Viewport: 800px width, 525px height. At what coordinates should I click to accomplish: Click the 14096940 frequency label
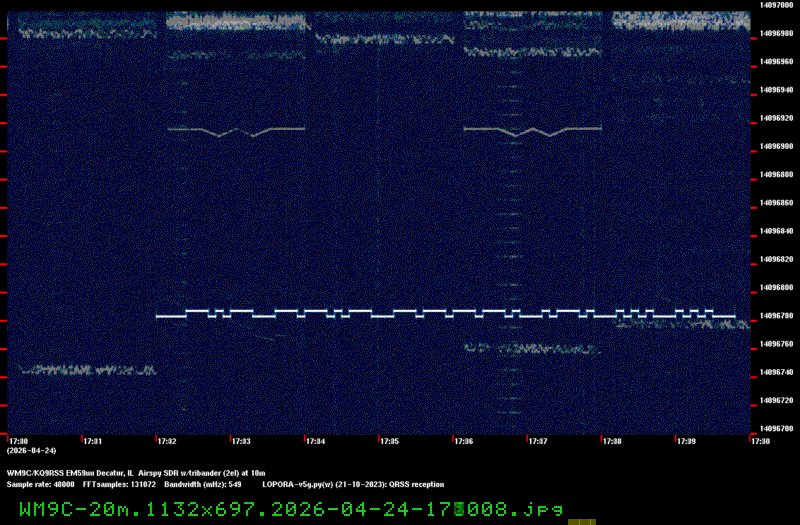tap(776, 90)
